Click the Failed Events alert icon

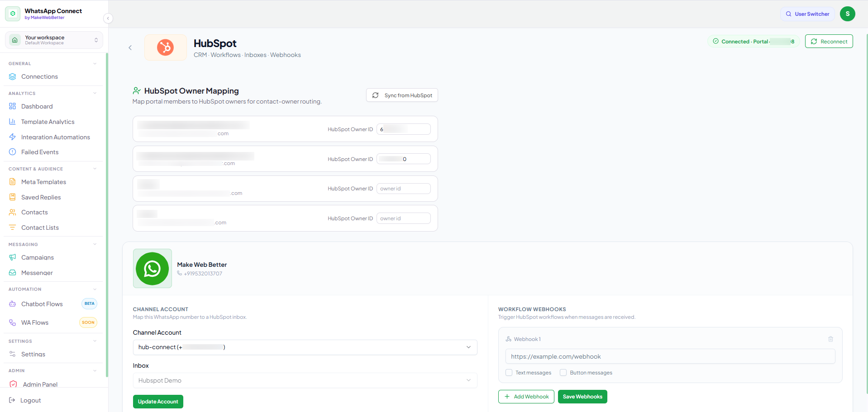point(13,152)
